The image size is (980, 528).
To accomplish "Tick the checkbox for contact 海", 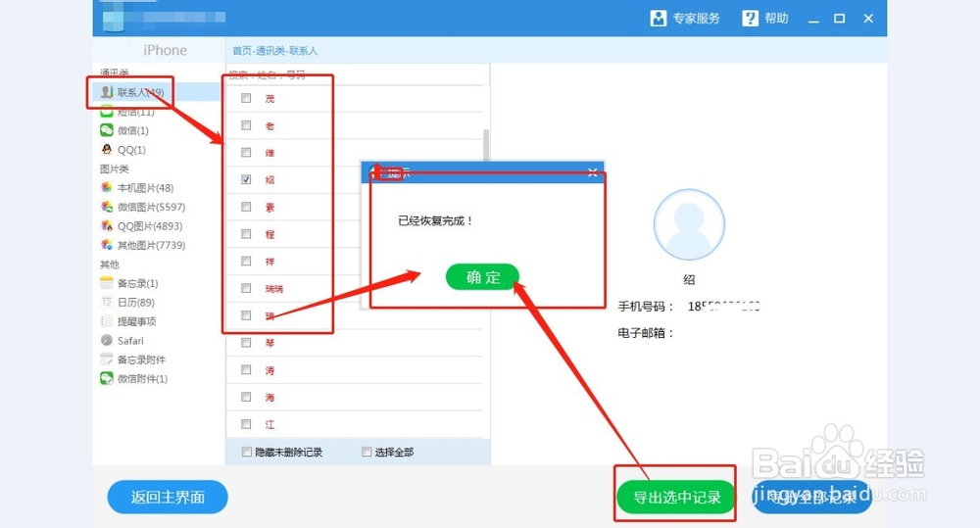I will (246, 397).
